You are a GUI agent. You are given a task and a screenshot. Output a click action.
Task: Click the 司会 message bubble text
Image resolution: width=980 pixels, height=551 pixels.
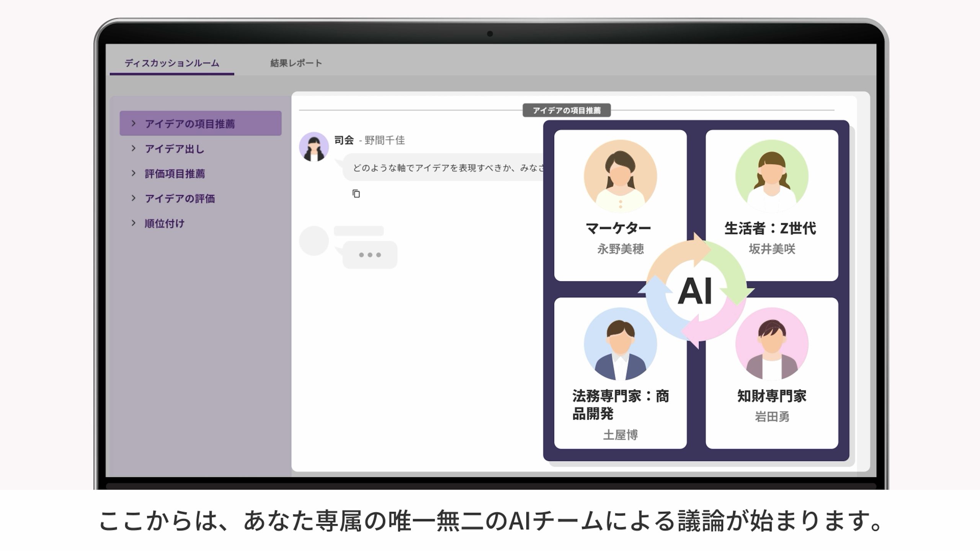[448, 168]
